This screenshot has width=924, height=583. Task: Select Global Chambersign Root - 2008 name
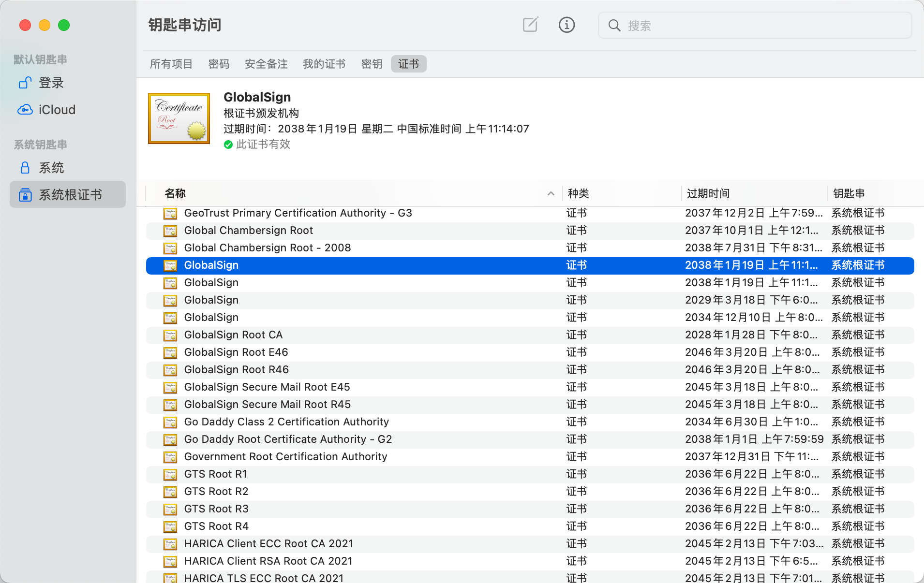pos(268,248)
